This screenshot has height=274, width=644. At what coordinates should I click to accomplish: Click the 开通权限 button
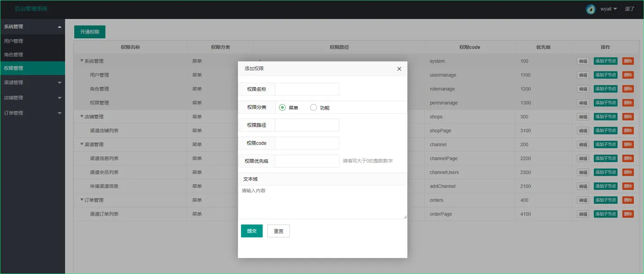[x=90, y=32]
